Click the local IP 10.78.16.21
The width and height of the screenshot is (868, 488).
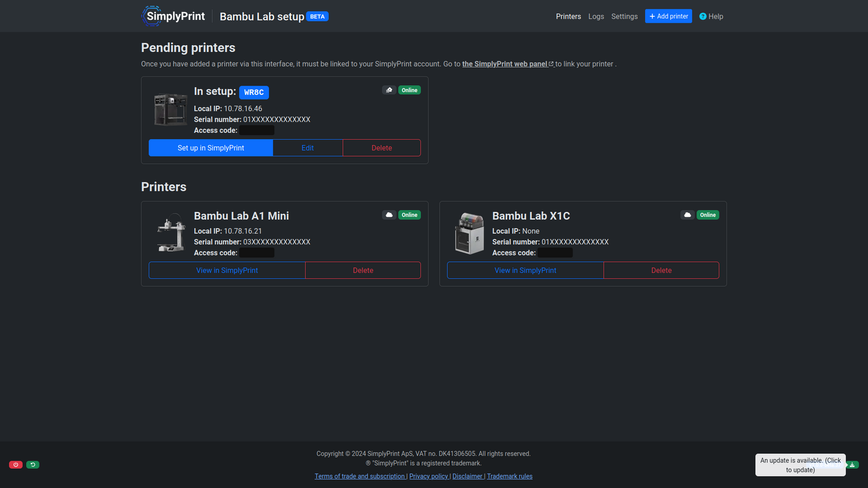point(243,231)
